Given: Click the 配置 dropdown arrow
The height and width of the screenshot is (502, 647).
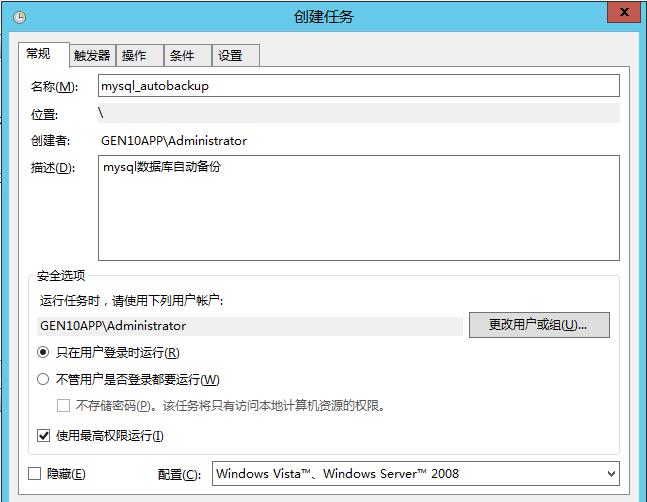Looking at the screenshot, I should click(611, 474).
